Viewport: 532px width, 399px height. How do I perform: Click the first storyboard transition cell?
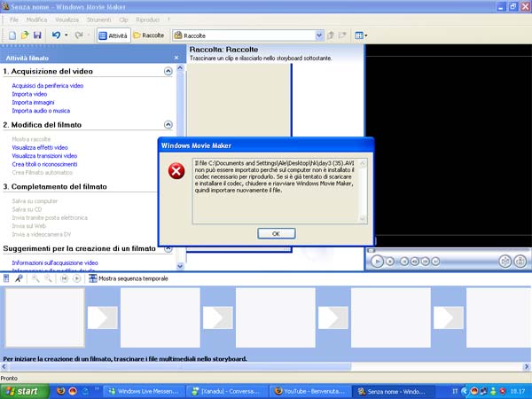(103, 317)
